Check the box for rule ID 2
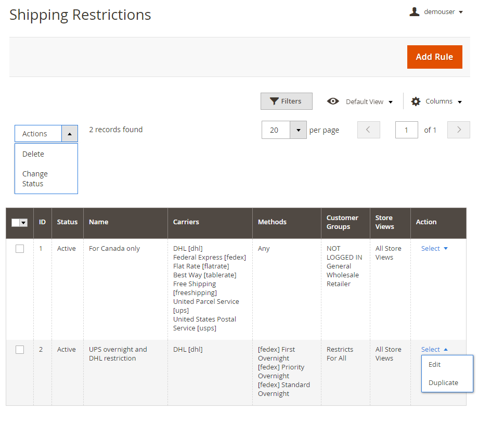 coord(20,350)
